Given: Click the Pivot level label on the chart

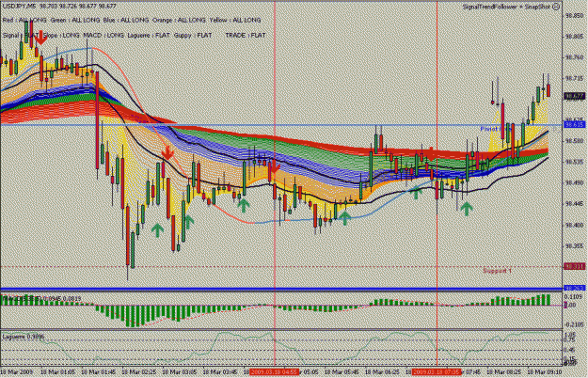Looking at the screenshot, I should tap(494, 129).
